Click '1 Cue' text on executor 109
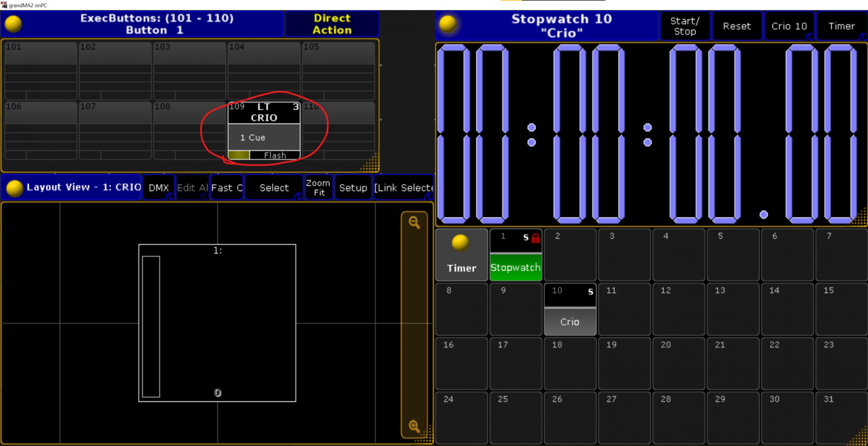This screenshot has height=446, width=868. pos(253,137)
